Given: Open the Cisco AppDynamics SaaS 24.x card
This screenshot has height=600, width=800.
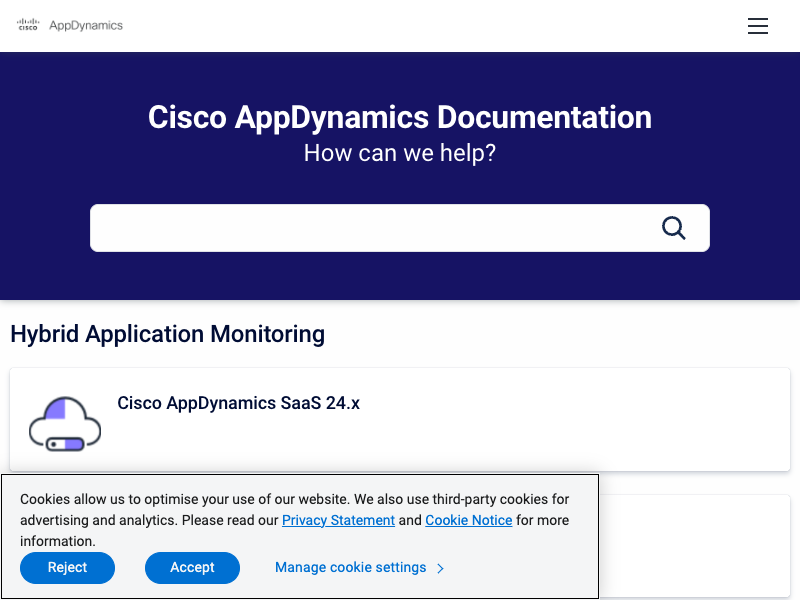Looking at the screenshot, I should (400, 419).
